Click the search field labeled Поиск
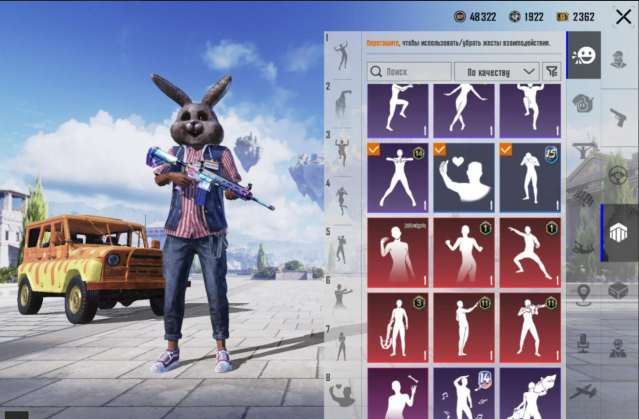Viewport: 639px width, 419px height. pos(409,72)
